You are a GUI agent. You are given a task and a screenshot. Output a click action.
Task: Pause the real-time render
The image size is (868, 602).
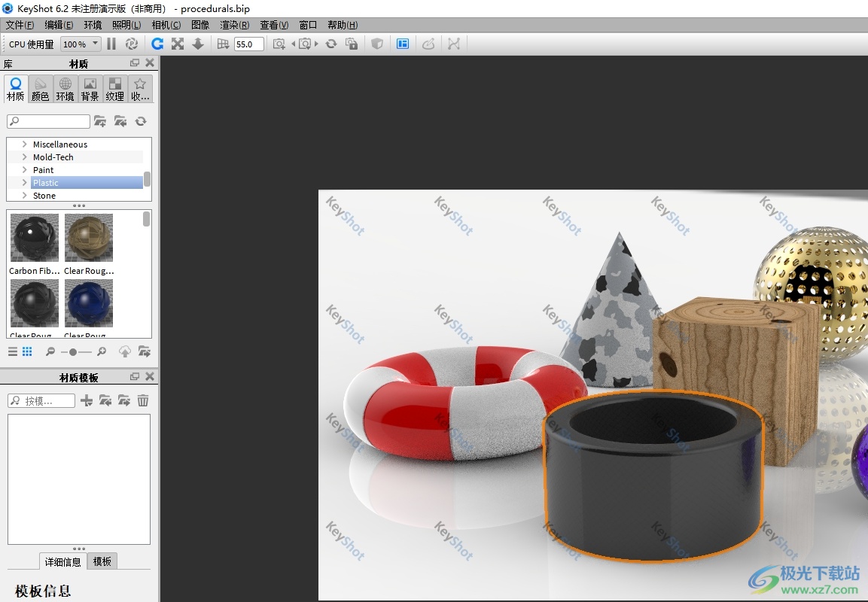coord(111,44)
